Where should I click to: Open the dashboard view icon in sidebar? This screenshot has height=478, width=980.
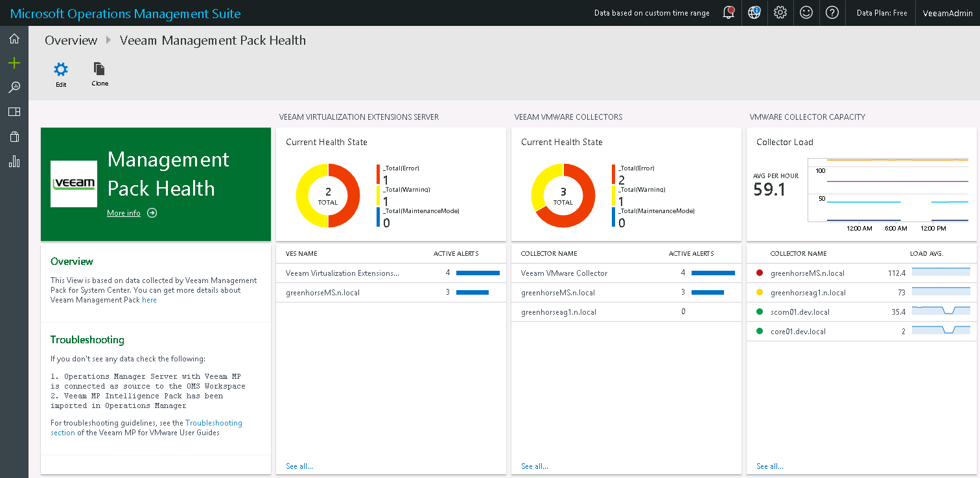(x=14, y=112)
